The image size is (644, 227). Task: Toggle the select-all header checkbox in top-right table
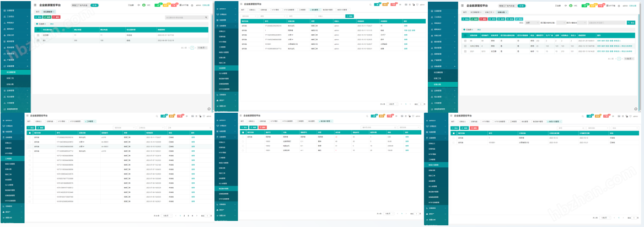coord(465,35)
